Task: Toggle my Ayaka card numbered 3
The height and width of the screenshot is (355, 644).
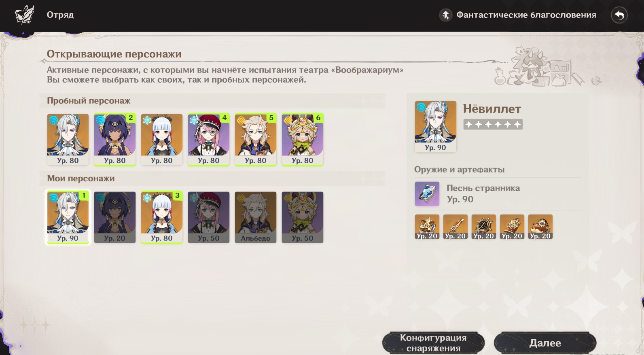Action: (x=162, y=217)
